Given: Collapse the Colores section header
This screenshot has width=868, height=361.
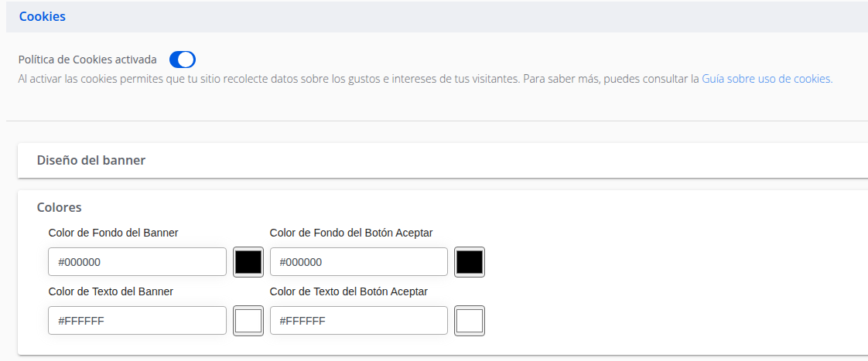Looking at the screenshot, I should (x=60, y=207).
